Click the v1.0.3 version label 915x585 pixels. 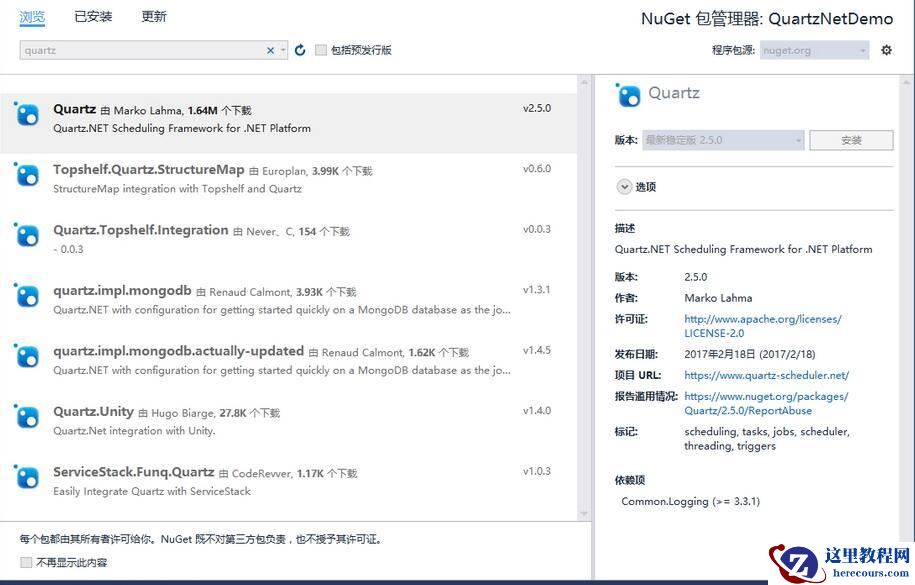point(537,471)
